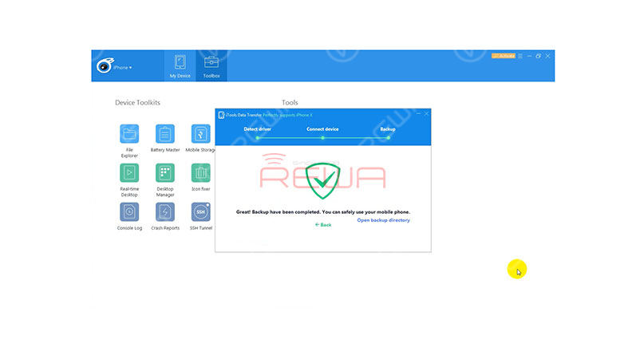Image resolution: width=644 pixels, height=359 pixels.
Task: Close the iTools Data Transfer dialog
Action: coord(426,114)
